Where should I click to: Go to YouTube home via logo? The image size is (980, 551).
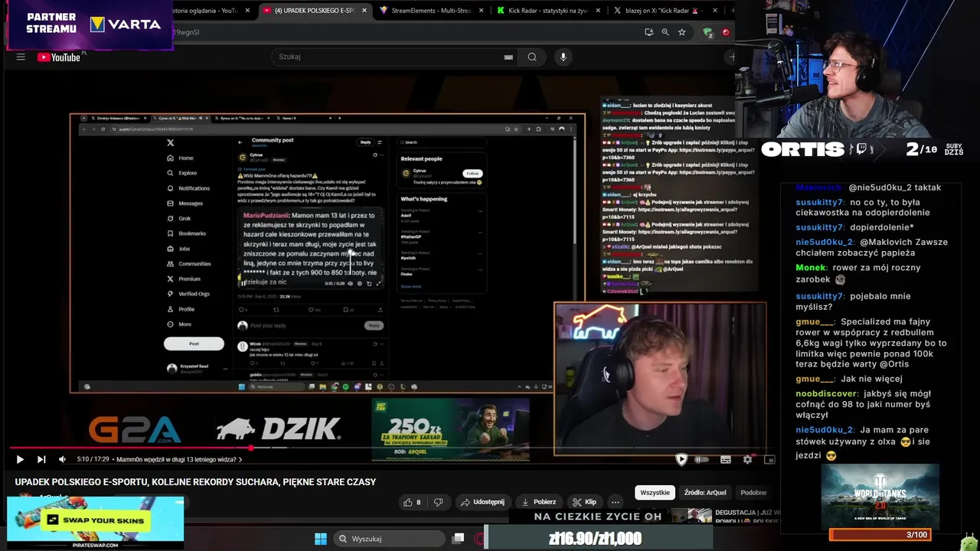tap(60, 57)
